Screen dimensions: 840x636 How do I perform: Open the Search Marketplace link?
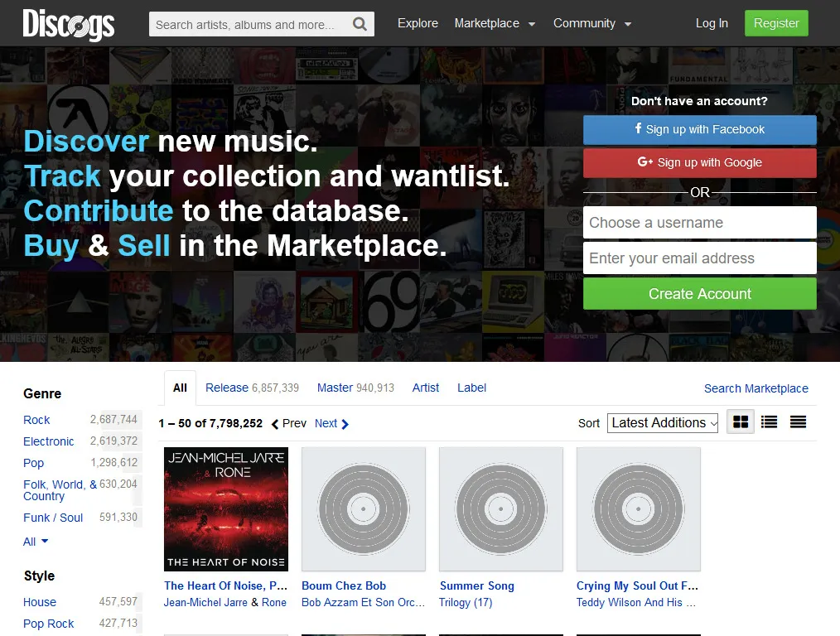point(756,388)
